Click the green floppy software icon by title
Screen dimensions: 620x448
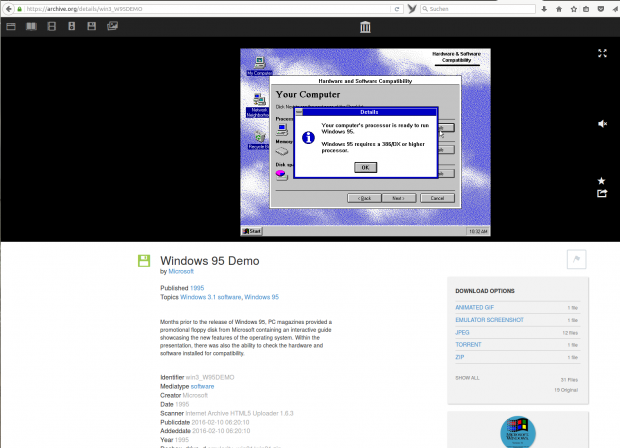144,261
